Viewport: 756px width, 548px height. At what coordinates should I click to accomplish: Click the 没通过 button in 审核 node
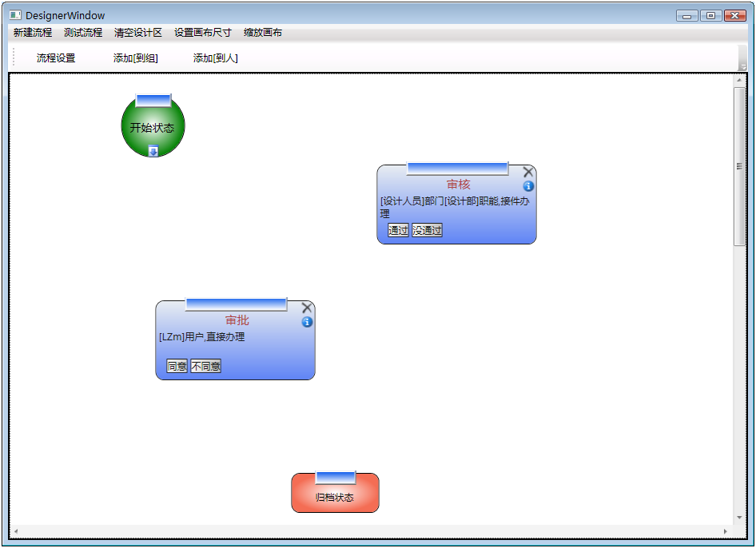click(428, 230)
